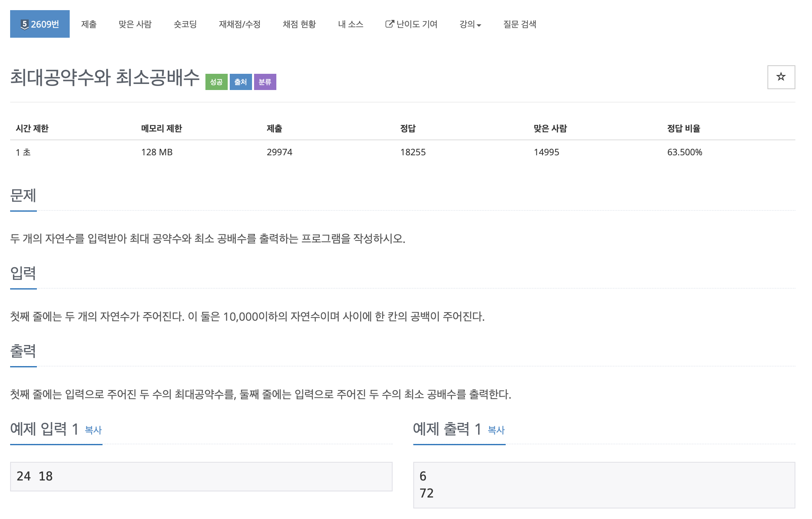Click the 난이도 기여 link text
Screen dimensions: 812x519
click(417, 24)
